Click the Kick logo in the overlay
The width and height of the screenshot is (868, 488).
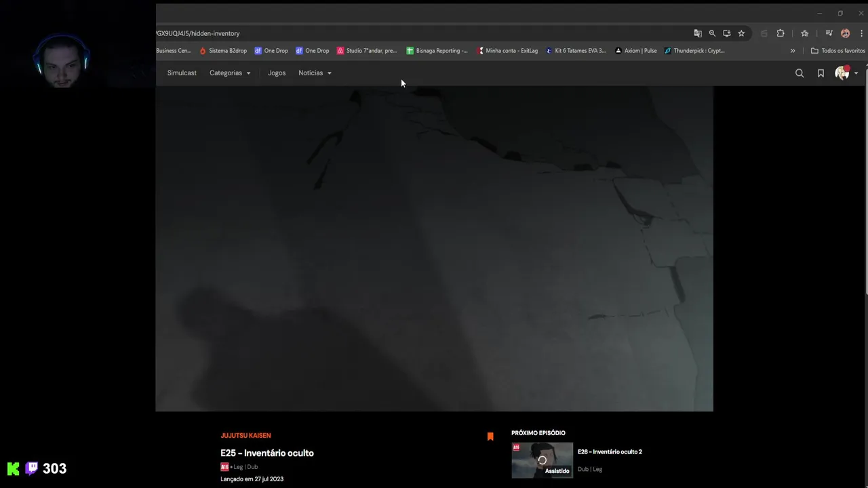pos(14,468)
